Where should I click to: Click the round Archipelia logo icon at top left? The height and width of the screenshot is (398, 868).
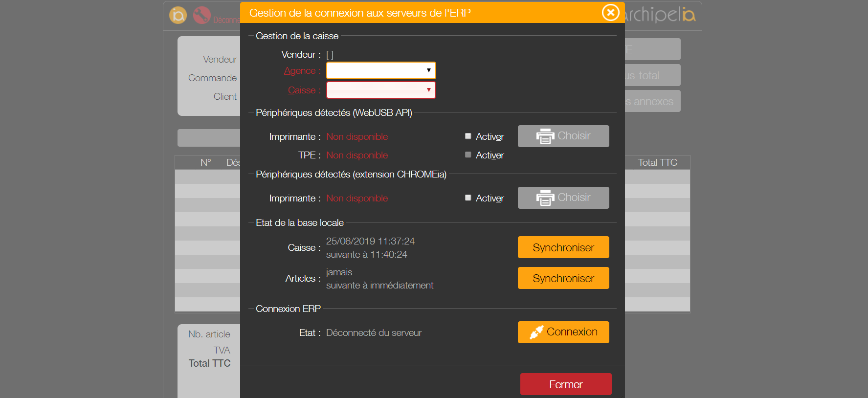tap(178, 15)
